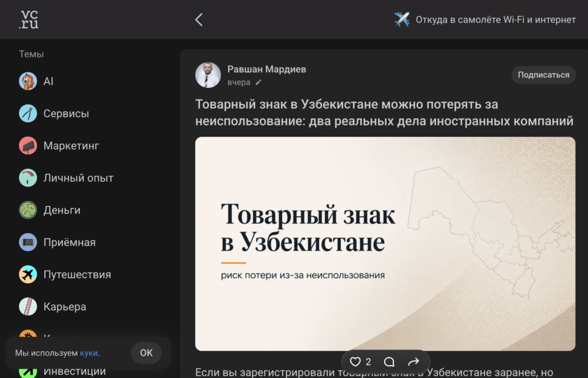Select the Маркетинг billboard icon

coord(28,145)
